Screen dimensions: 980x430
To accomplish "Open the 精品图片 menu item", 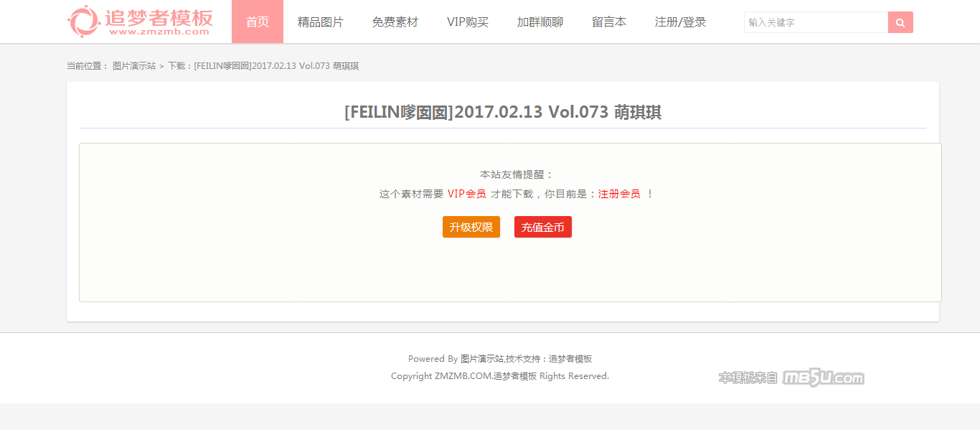I will (321, 22).
